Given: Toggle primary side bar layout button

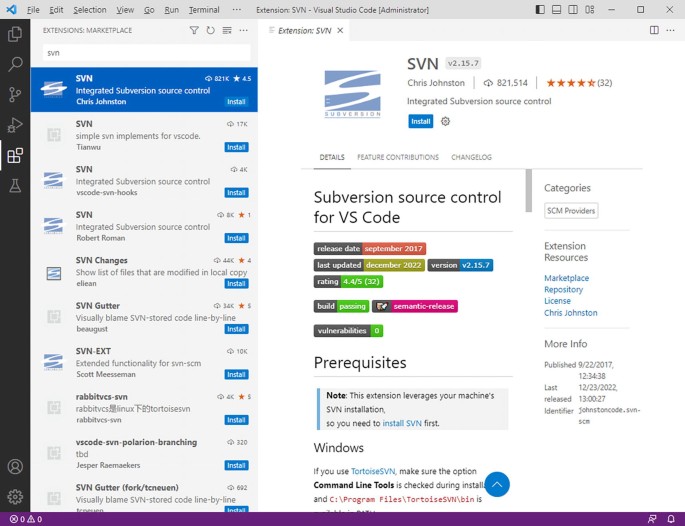Looking at the screenshot, I should click(541, 10).
